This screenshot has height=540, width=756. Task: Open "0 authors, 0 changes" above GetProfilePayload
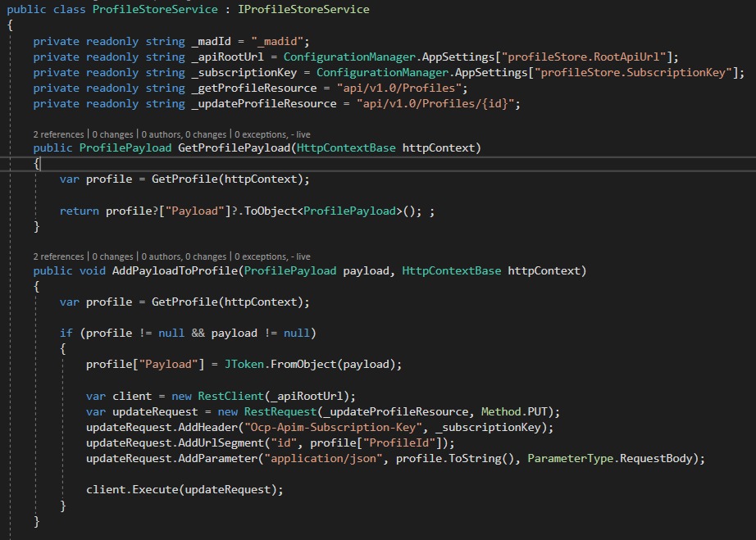[x=184, y=134]
